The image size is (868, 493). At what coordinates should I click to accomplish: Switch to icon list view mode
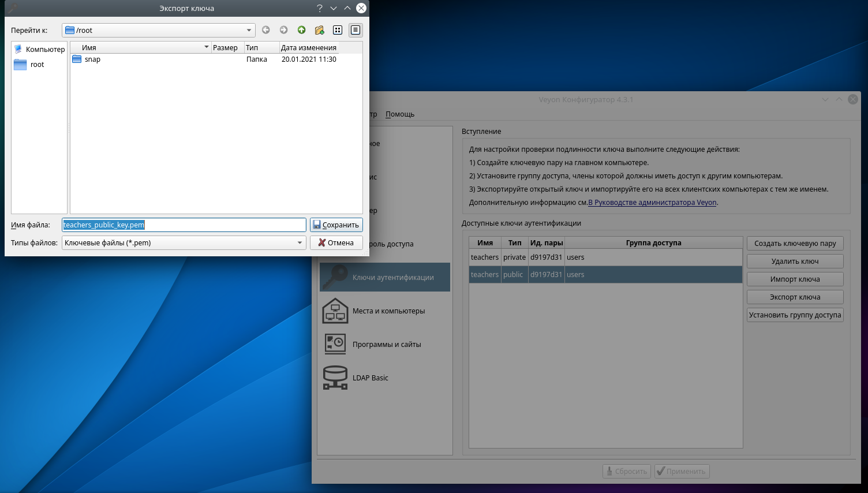[338, 30]
